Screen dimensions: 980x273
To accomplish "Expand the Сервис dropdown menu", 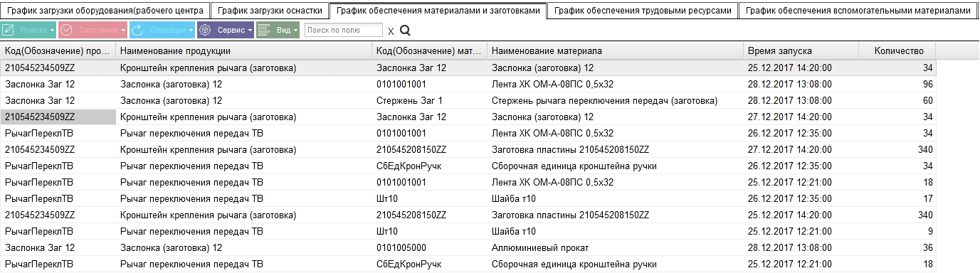I will click(250, 31).
